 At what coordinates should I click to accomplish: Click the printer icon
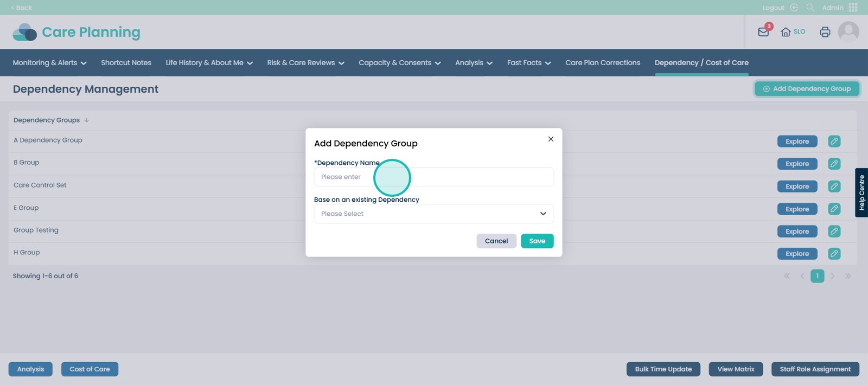pos(825,32)
